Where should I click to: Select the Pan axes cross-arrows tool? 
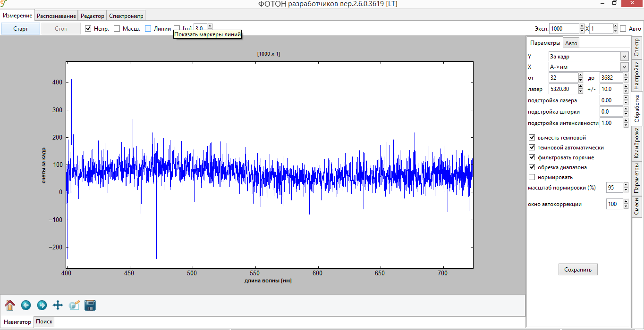(x=58, y=305)
